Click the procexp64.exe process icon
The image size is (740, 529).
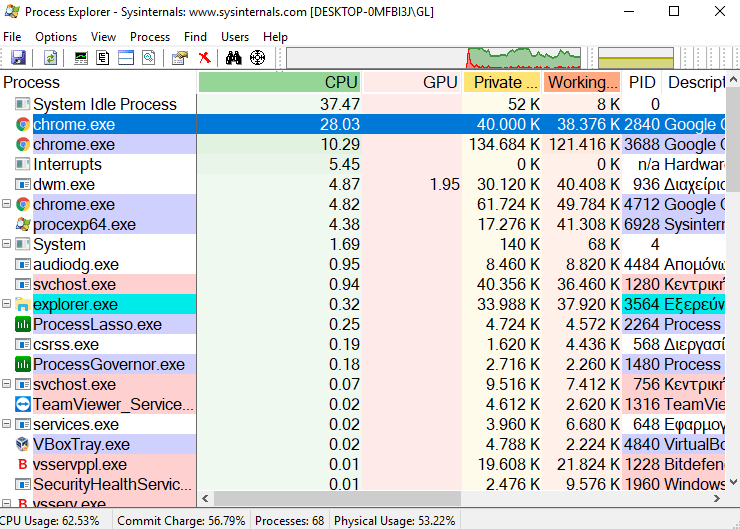[x=23, y=224]
